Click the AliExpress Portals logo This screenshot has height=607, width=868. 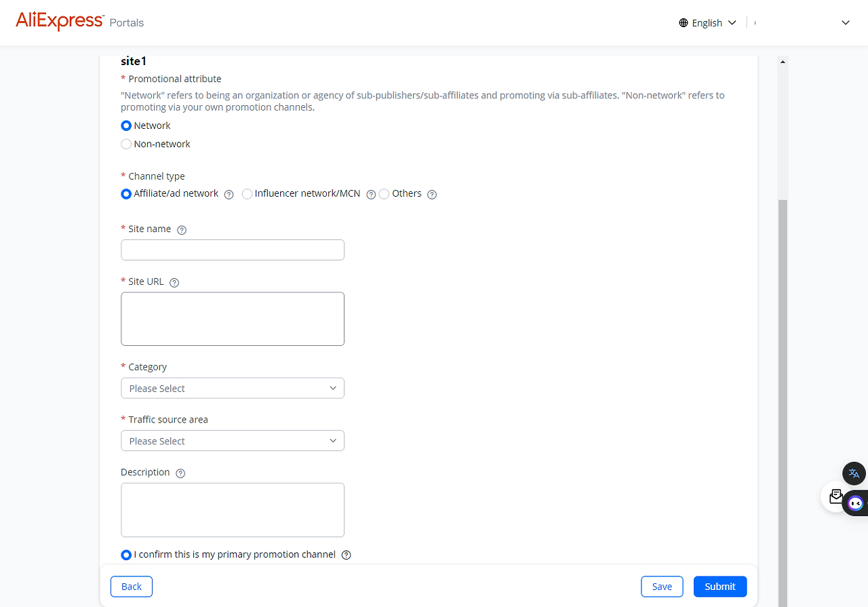(x=80, y=22)
